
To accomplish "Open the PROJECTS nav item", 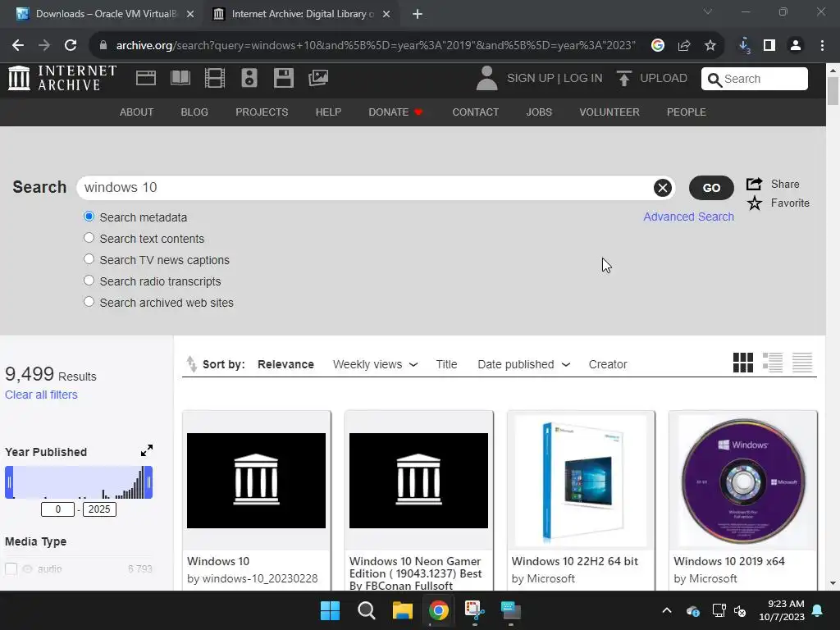I will pyautogui.click(x=262, y=112).
